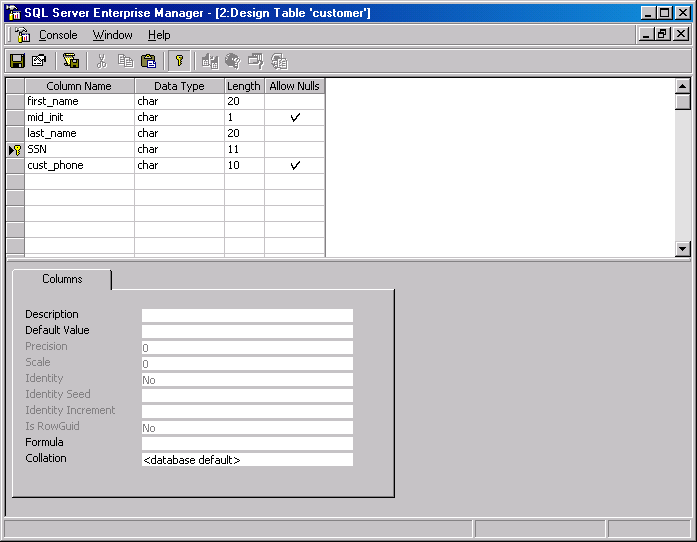The image size is (697, 542).
Task: Minimize the inner Design Table window
Action: tap(646, 34)
